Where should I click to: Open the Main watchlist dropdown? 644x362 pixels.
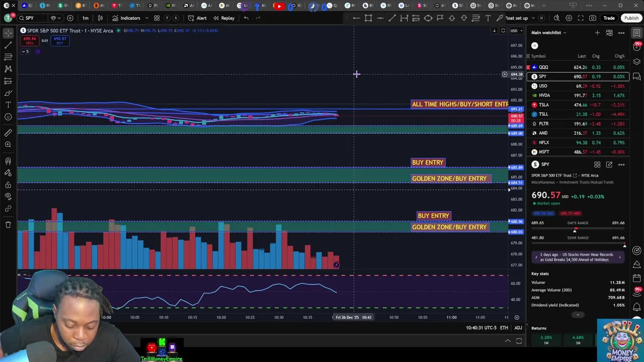[549, 33]
